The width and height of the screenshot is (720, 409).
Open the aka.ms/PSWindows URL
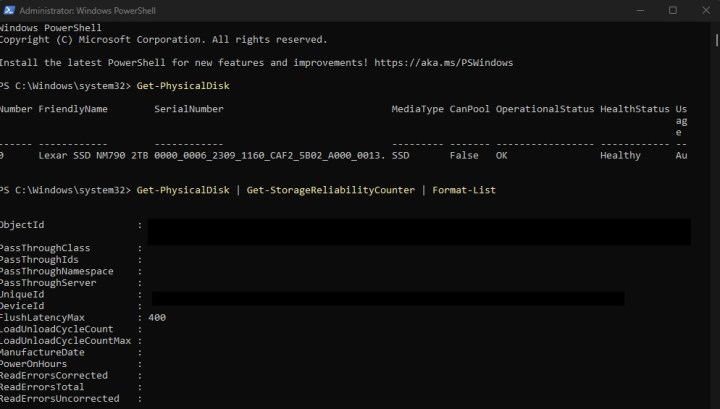tap(454, 63)
